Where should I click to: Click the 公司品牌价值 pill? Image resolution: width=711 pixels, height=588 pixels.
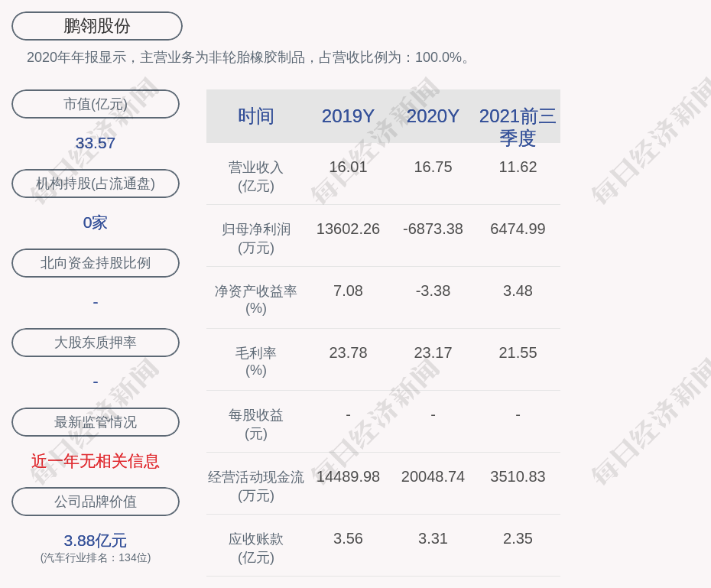(x=96, y=502)
